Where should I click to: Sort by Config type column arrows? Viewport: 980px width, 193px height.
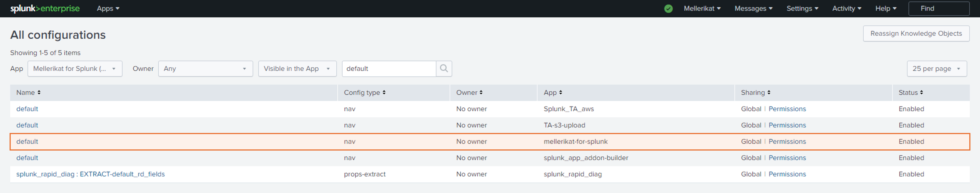coord(384,92)
